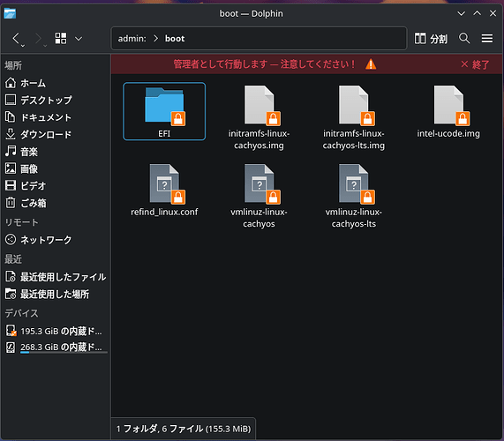Open 音楽 in the sidebar
This screenshot has width=504, height=441.
[x=56, y=152]
